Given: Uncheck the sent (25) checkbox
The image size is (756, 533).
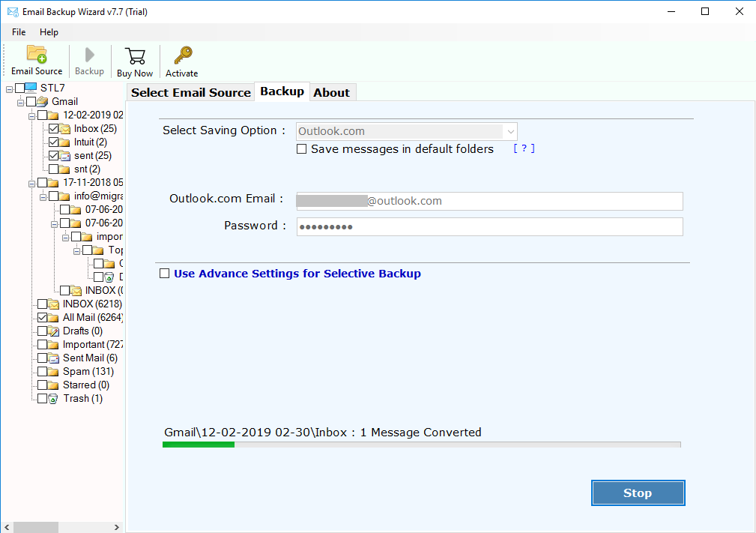Looking at the screenshot, I should pyautogui.click(x=53, y=155).
